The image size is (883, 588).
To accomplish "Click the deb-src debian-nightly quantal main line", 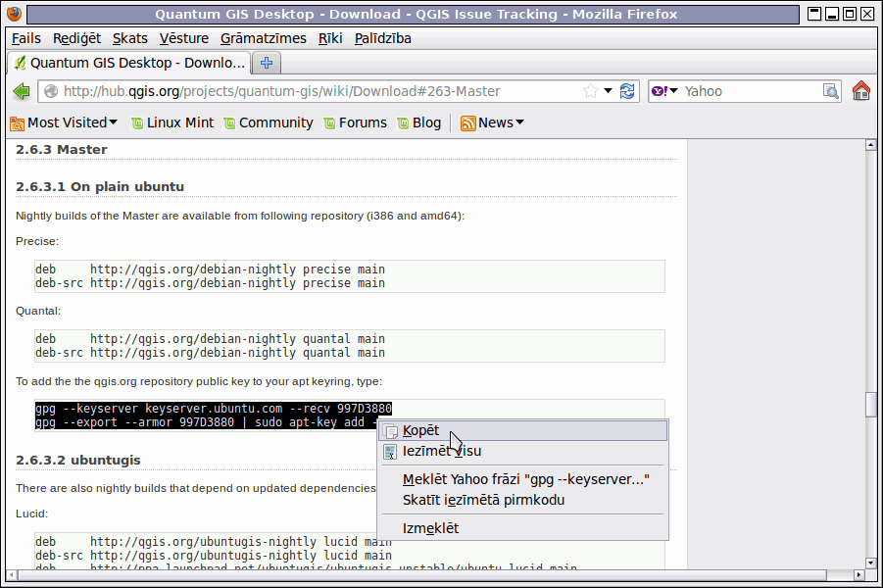I will tap(210, 353).
